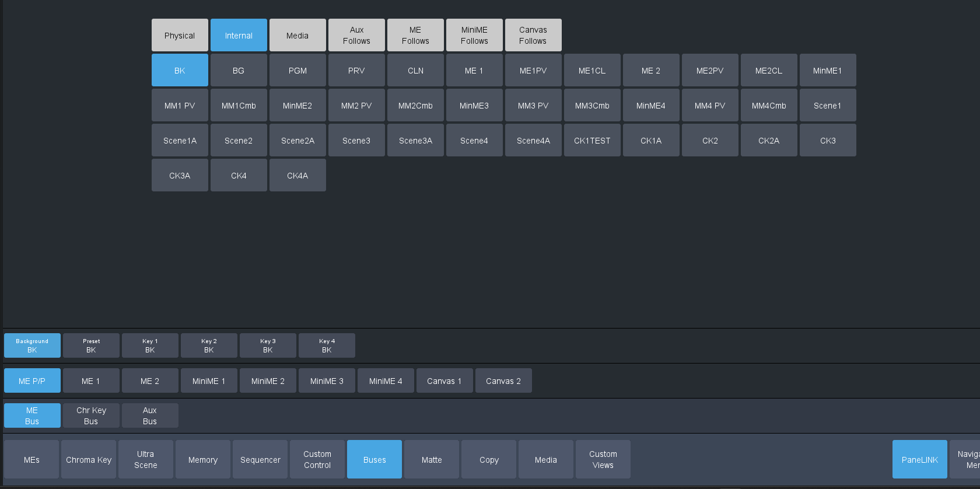Select the Key 1 bus
The image size is (980, 489).
(x=150, y=345)
